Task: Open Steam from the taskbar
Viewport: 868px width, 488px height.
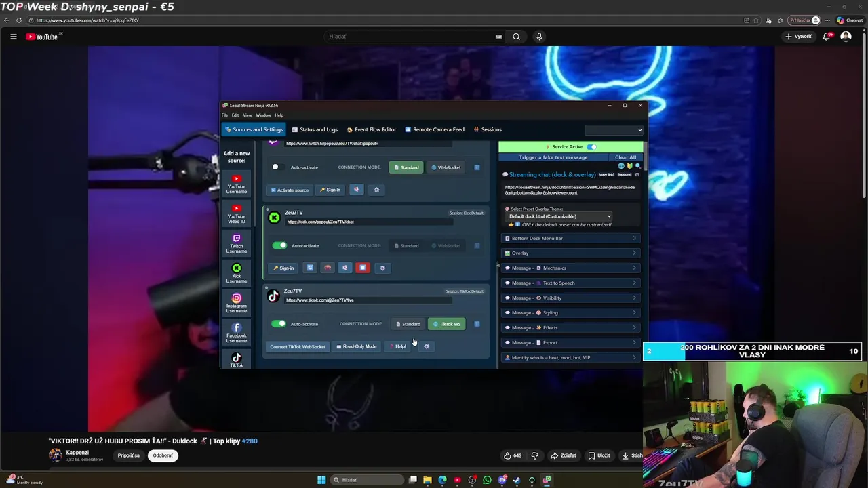Action: pos(517,480)
